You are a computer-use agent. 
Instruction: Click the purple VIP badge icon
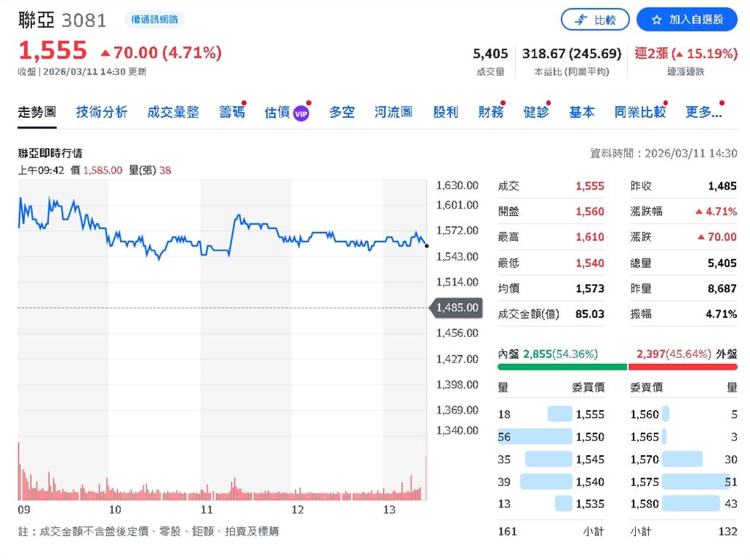[301, 113]
